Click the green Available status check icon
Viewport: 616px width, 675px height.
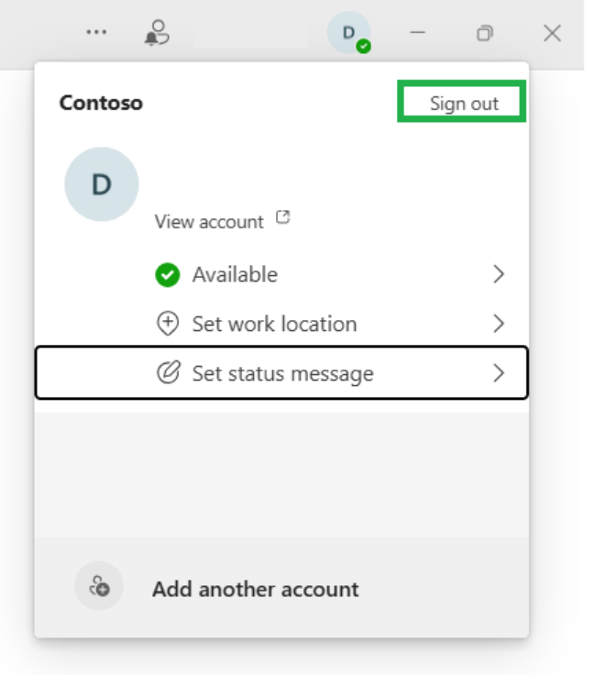click(168, 274)
